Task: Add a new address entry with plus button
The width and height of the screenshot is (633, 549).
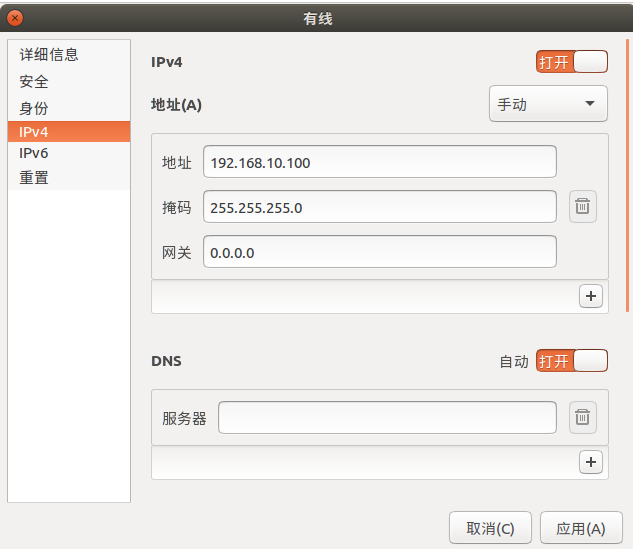Action: coord(591,296)
